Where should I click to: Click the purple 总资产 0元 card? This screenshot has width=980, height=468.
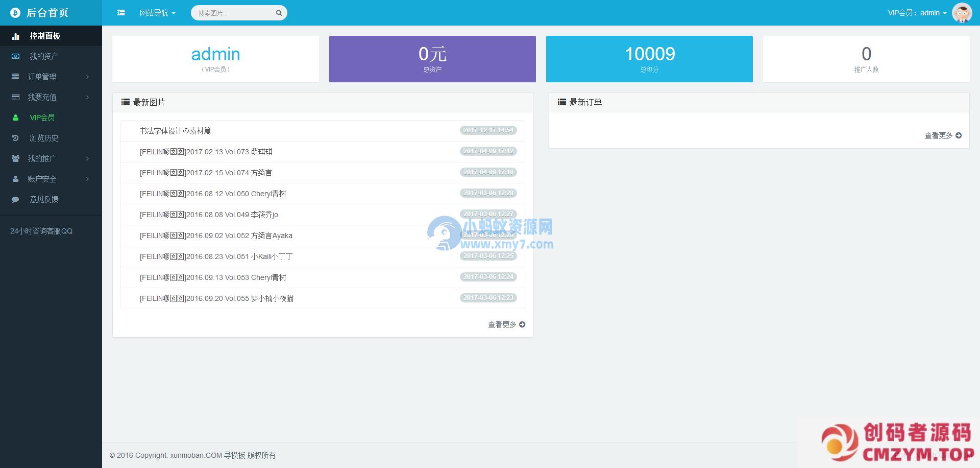tap(432, 59)
